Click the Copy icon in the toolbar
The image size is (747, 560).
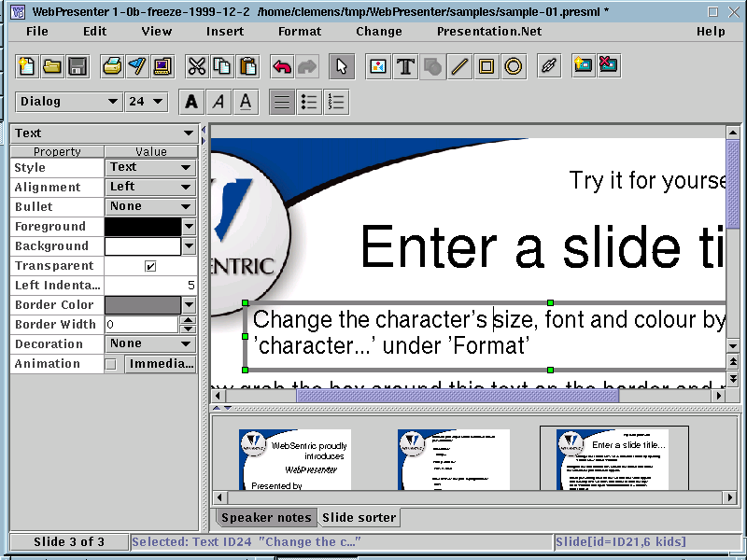(x=222, y=66)
